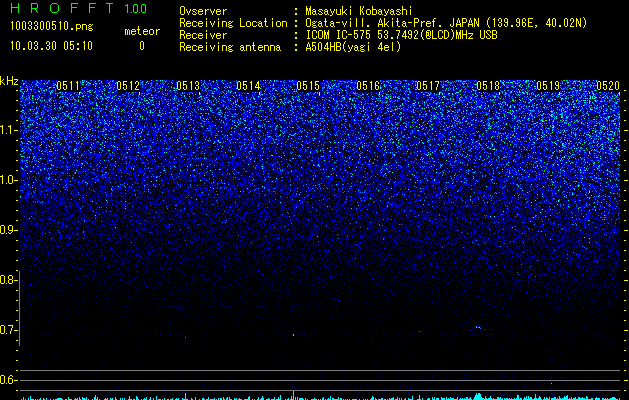Click the 0517 time marker
629x400 pixels.
428,86
